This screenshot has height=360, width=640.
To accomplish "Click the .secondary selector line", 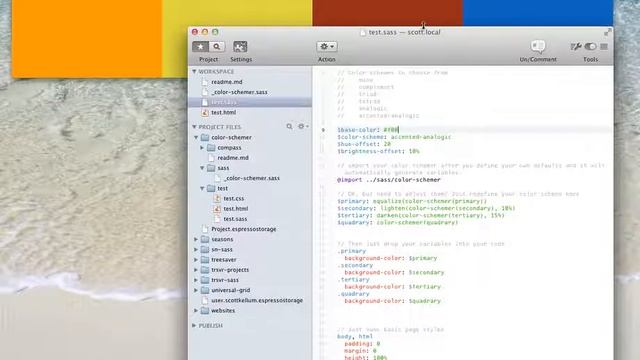I will coord(355,266).
